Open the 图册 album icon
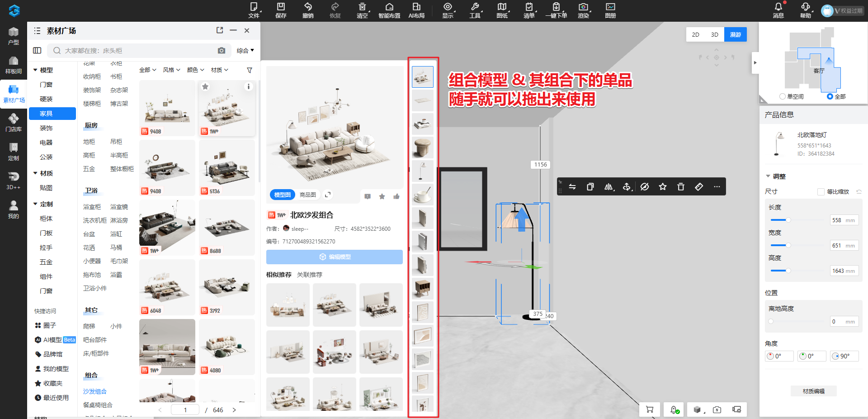The image size is (868, 419). [x=610, y=7]
